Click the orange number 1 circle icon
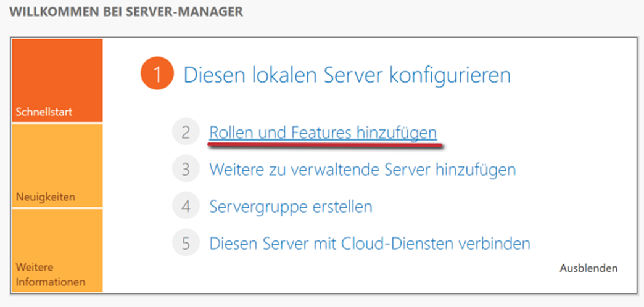The height and width of the screenshot is (307, 644). click(158, 75)
